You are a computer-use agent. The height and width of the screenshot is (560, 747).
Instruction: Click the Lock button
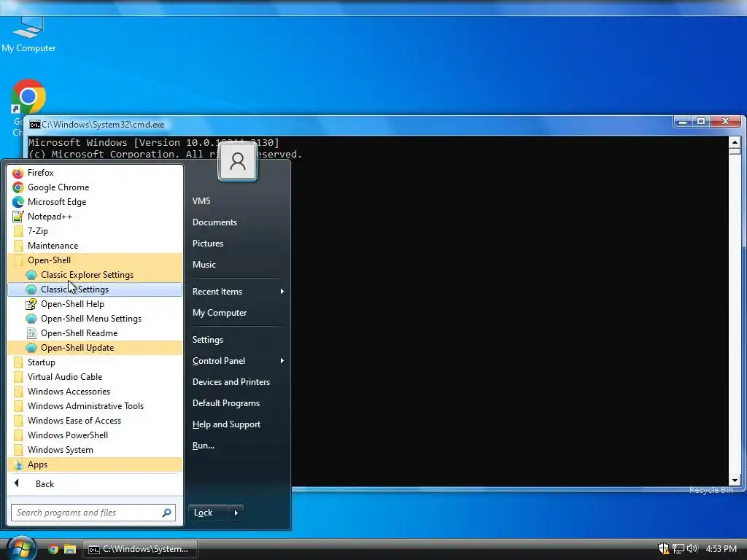coord(208,513)
